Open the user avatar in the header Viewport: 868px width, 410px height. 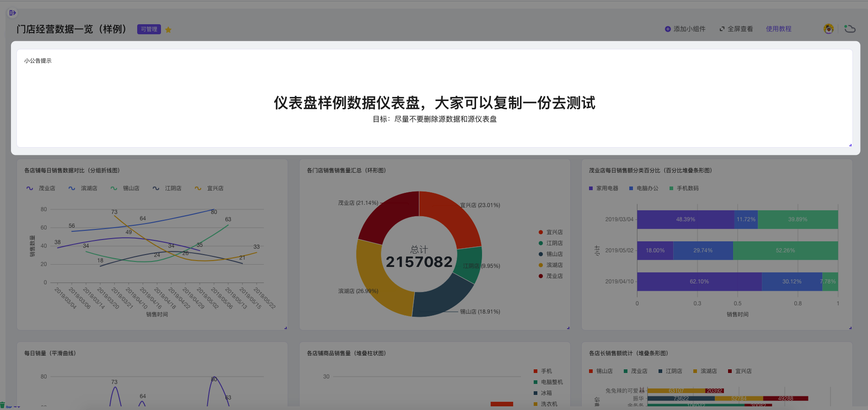[828, 29]
